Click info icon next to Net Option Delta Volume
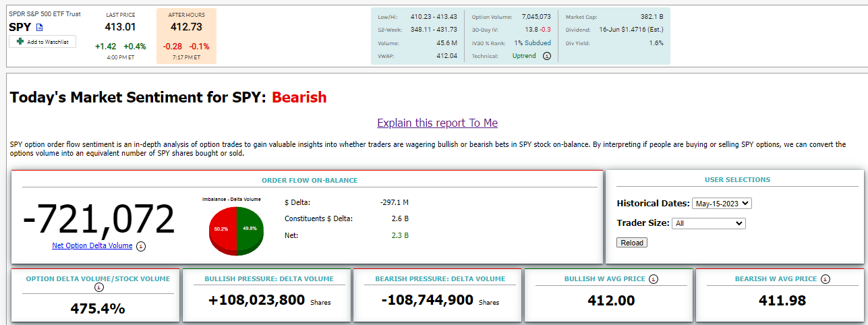Screen dimensions: 868x325 click(x=141, y=246)
